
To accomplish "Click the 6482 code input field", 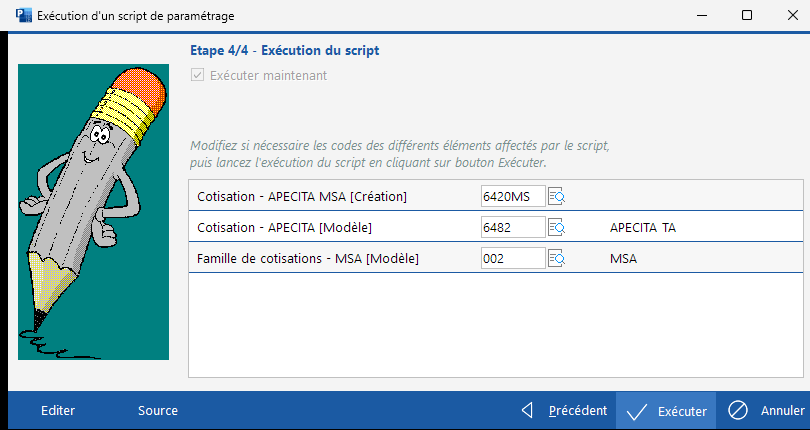I will coord(512,228).
